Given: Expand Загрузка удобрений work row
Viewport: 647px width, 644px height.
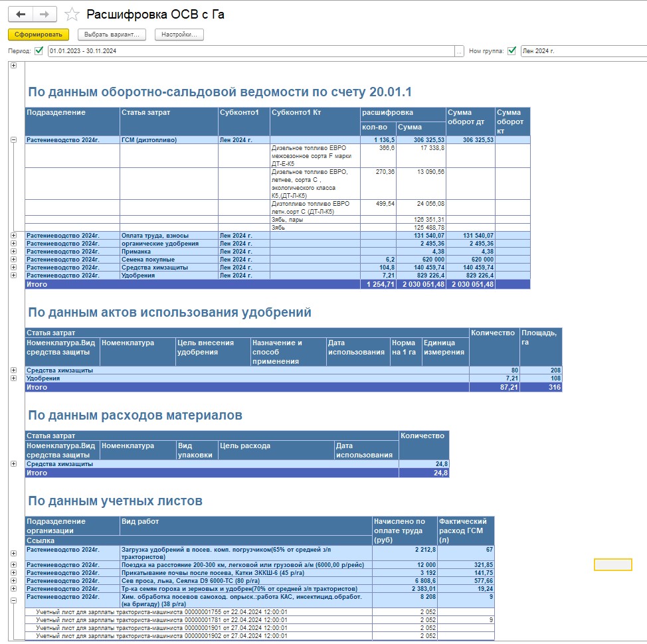Looking at the screenshot, I should tap(13, 553).
